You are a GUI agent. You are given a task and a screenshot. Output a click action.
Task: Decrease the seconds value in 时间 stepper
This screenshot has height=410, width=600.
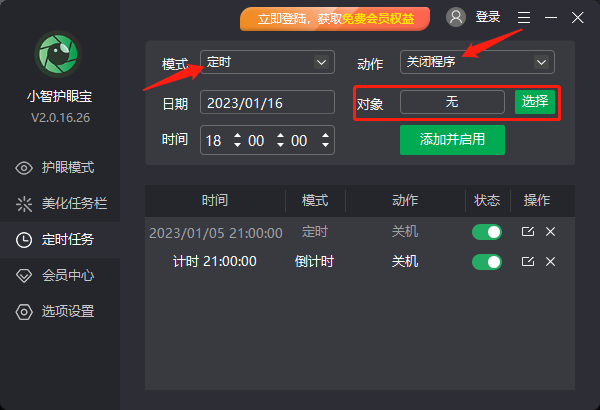point(325,145)
